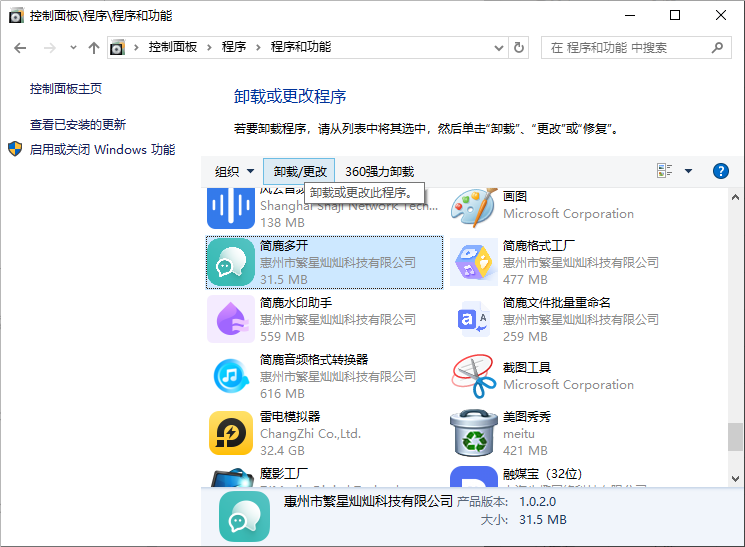This screenshot has width=745, height=547.
Task: Click the 在 程序和功能 中搜索 search field
Action: pyautogui.click(x=636, y=48)
